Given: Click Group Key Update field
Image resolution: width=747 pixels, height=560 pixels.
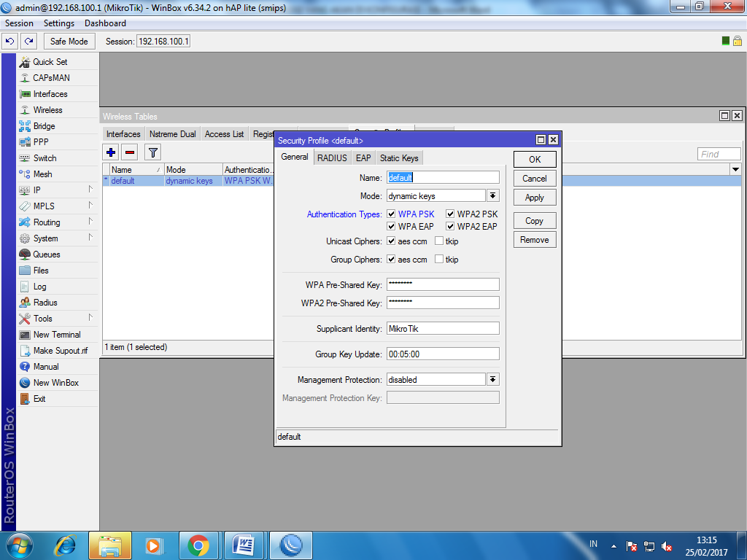Looking at the screenshot, I should click(443, 354).
